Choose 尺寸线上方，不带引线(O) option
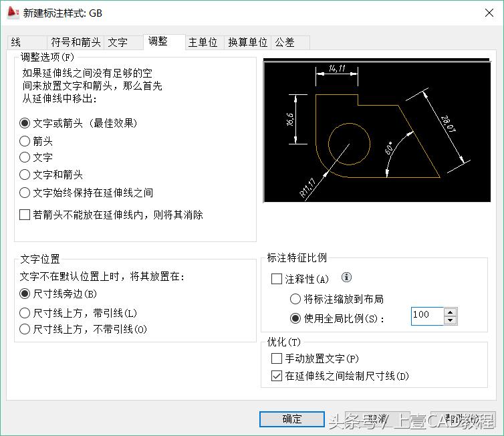Screen dimensions: 504x436 84,329
